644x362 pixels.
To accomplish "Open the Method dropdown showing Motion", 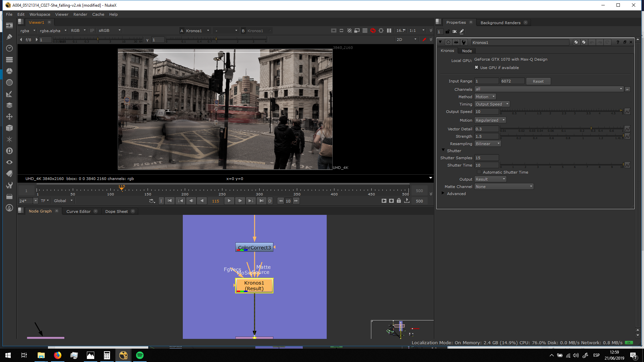I will click(485, 97).
